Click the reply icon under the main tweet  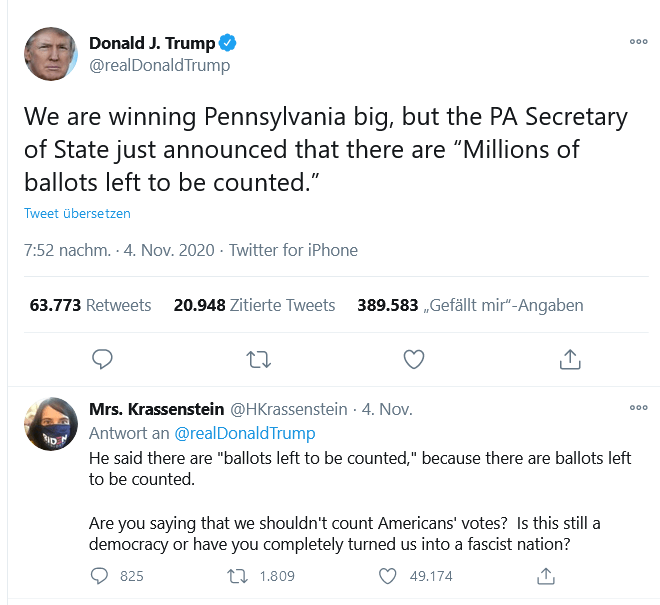(x=102, y=358)
